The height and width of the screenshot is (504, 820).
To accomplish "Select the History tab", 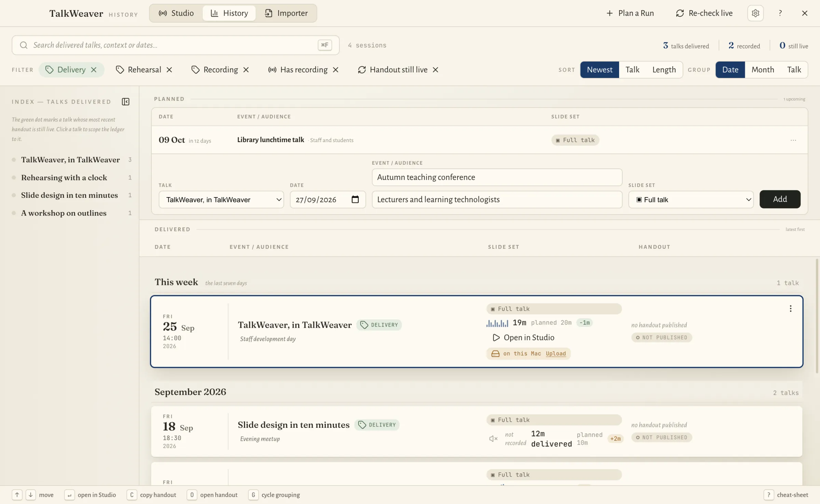I will [229, 13].
